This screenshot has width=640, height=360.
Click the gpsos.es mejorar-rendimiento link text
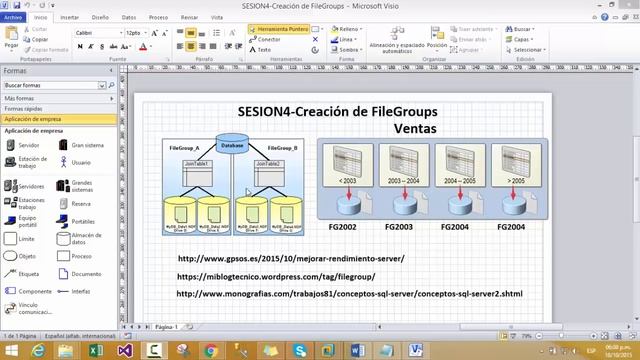tap(291, 258)
